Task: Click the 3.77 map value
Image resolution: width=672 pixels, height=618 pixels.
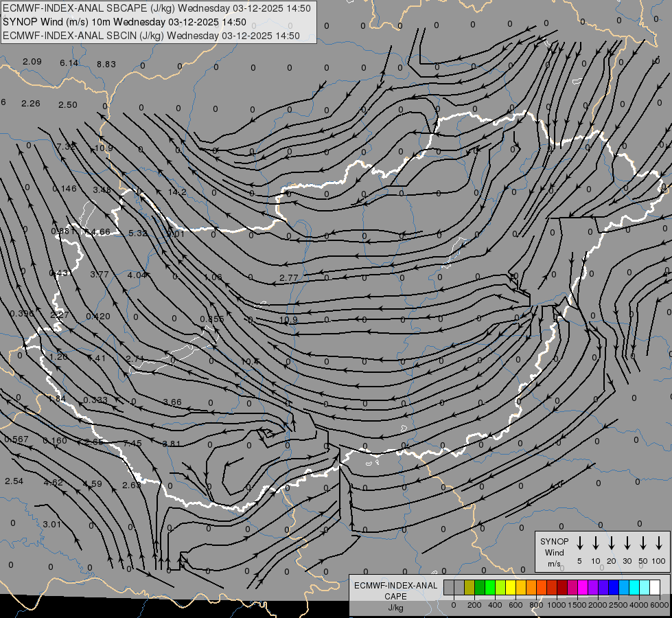Action: 100,274
